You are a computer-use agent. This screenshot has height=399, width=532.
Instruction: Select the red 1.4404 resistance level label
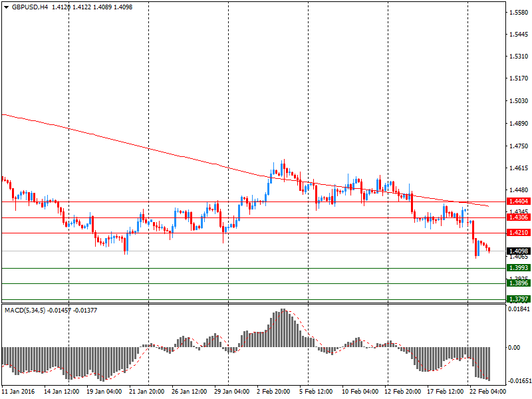tap(519, 201)
